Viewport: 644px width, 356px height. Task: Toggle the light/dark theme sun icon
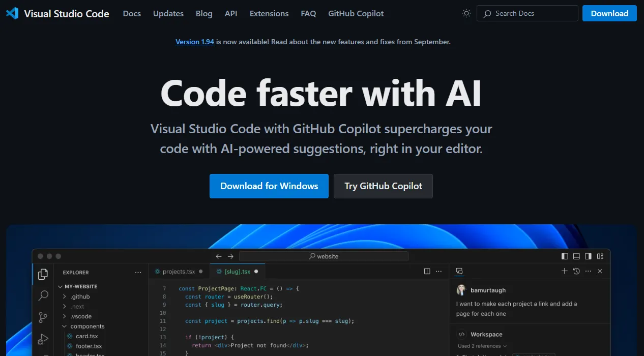tap(466, 14)
